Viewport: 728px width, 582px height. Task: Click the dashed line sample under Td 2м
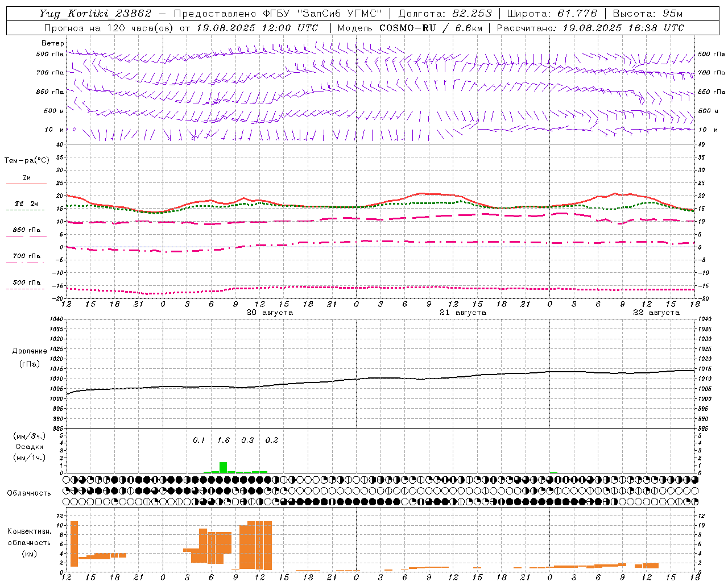tap(25, 210)
